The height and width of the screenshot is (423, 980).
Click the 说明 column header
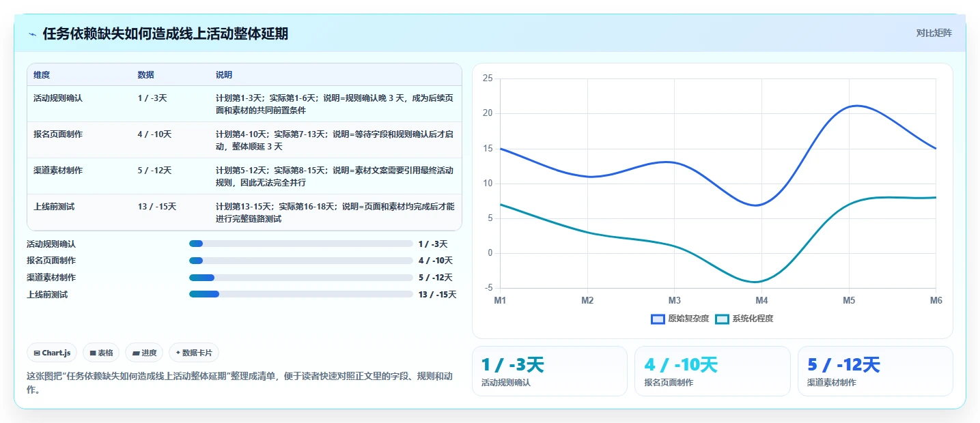(x=224, y=74)
